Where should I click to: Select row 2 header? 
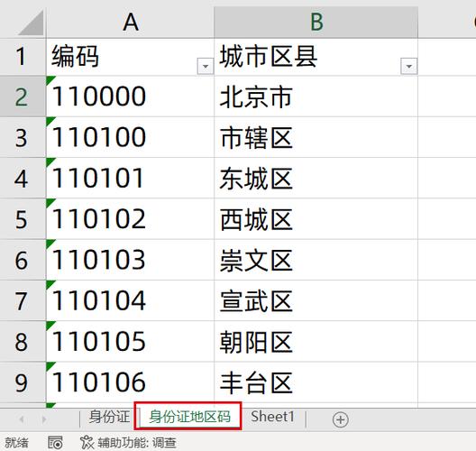coord(23,97)
